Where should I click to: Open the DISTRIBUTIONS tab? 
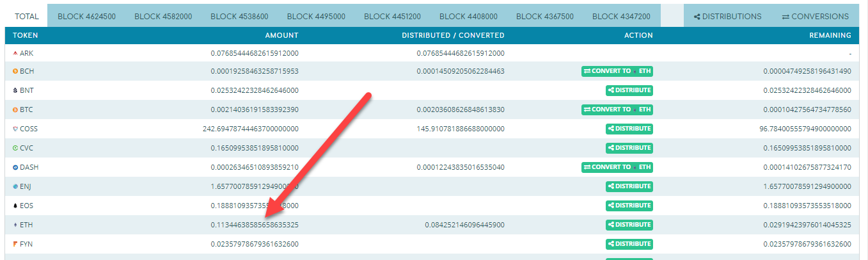[727, 16]
